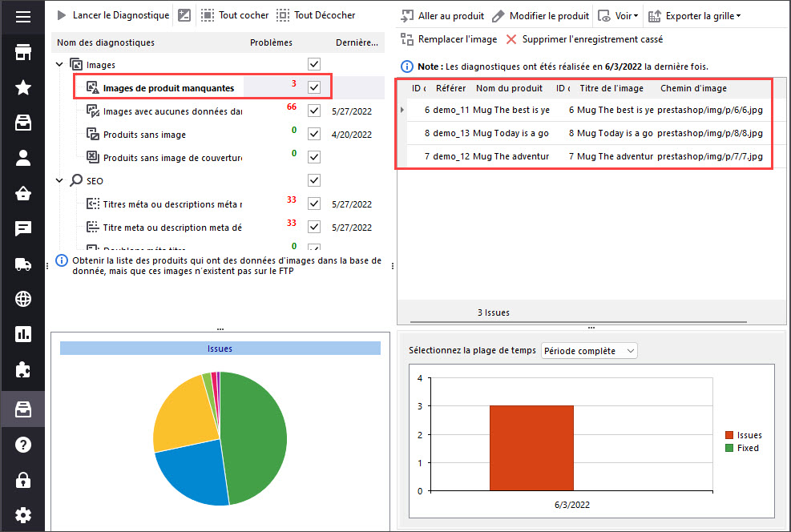This screenshot has width=791, height=532.
Task: Click Tout Décocher button
Action: coord(316,15)
